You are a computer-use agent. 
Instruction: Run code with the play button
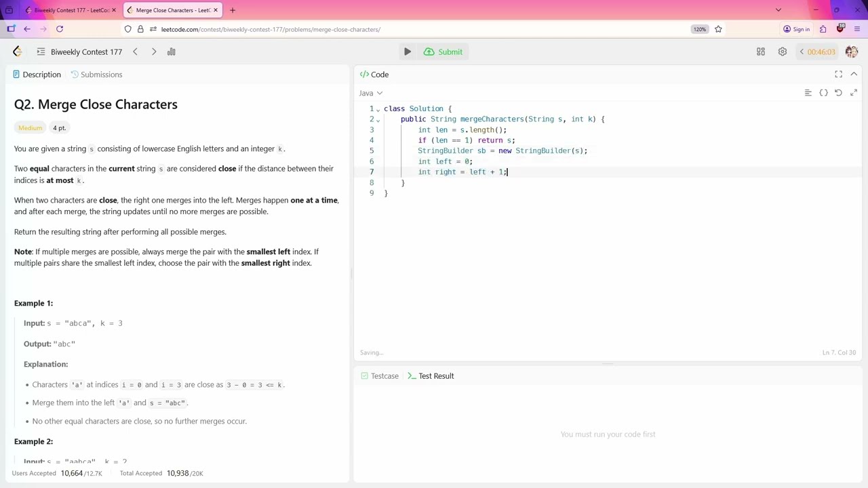407,52
